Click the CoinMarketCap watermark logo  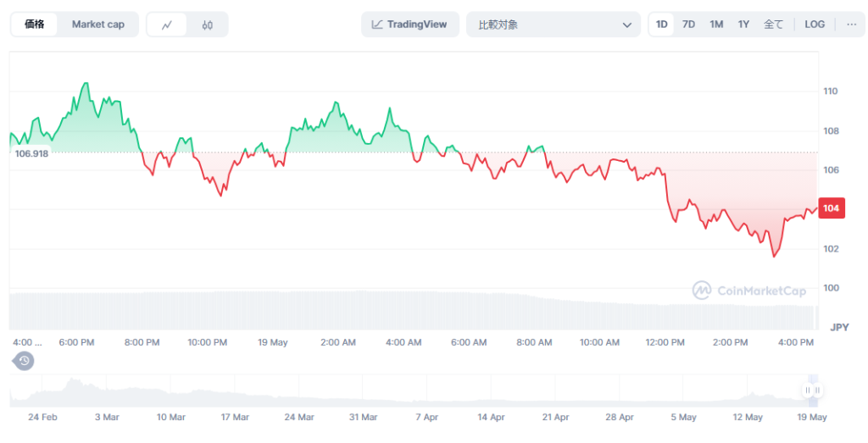[748, 291]
